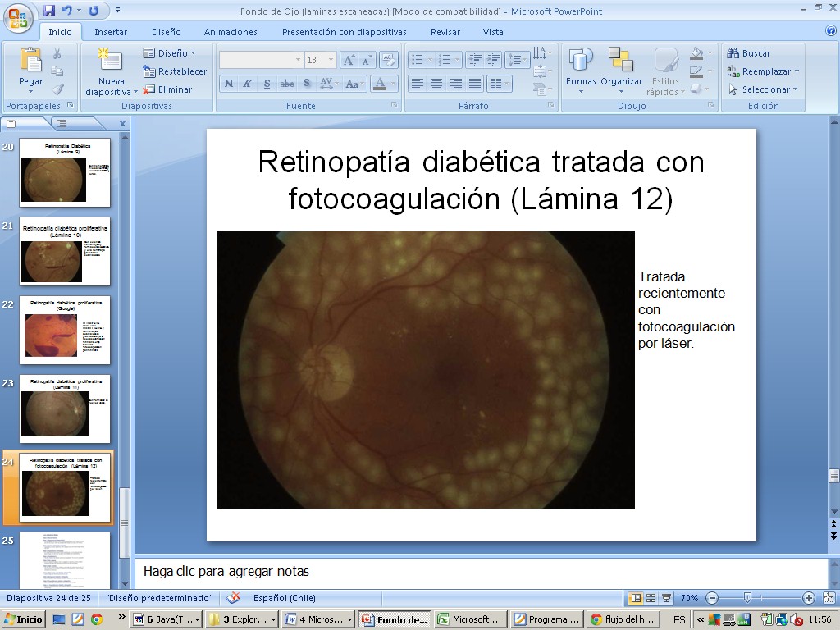840x630 pixels.
Task: Toggle bold (N) formatting
Action: pos(228,84)
